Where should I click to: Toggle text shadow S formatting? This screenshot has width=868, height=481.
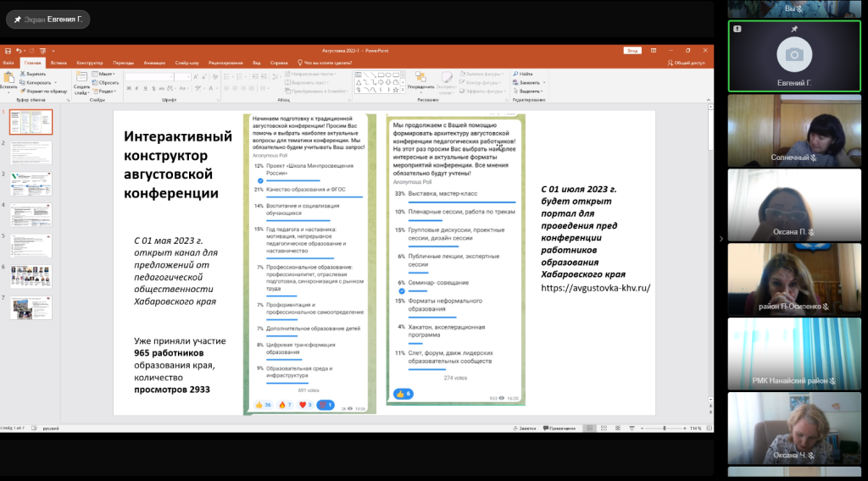(x=153, y=88)
